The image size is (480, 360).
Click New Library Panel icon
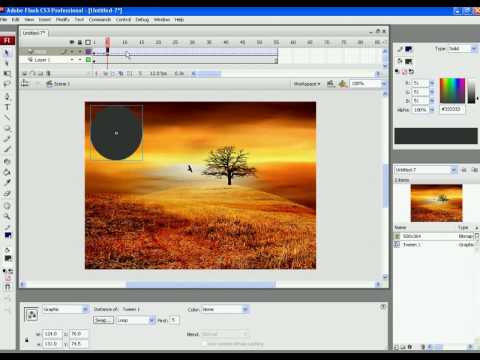(474, 170)
